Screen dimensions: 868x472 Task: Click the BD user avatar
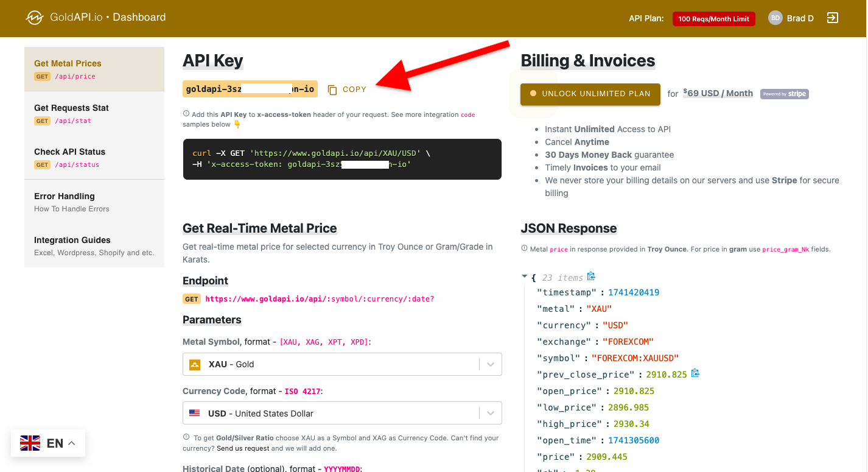775,18
